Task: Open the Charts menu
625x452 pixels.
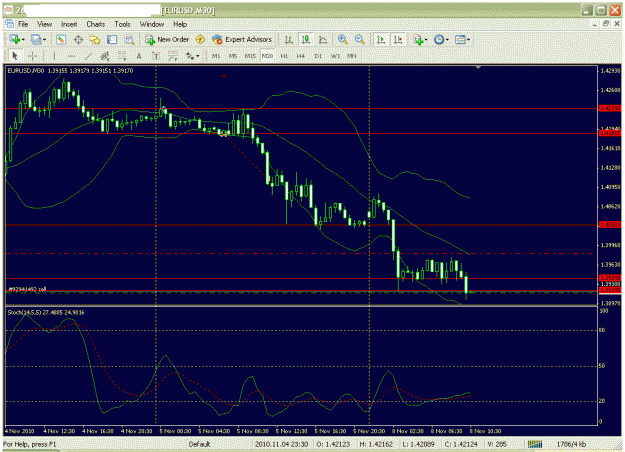Action: (96, 24)
